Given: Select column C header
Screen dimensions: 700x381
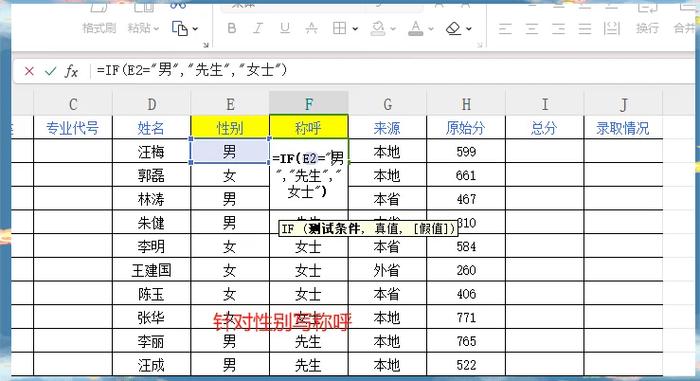Looking at the screenshot, I should [x=73, y=104].
